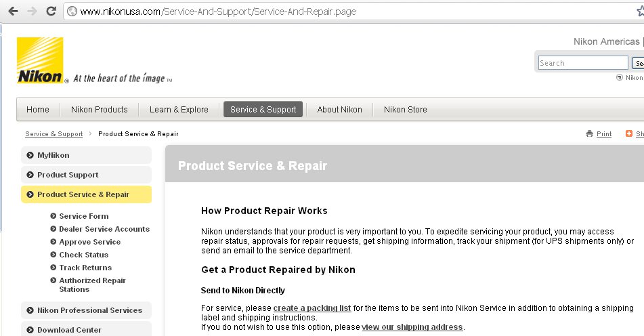Select the Service & Support tab
The image size is (644, 336).
[x=263, y=110]
